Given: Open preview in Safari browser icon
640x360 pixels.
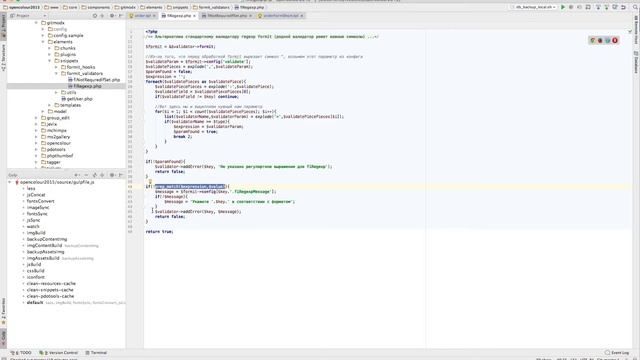Looking at the screenshot, I should click(607, 40).
